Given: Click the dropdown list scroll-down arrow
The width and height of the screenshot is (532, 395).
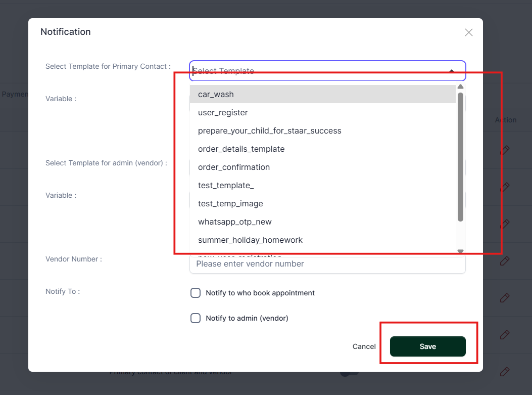Looking at the screenshot, I should pos(460,251).
